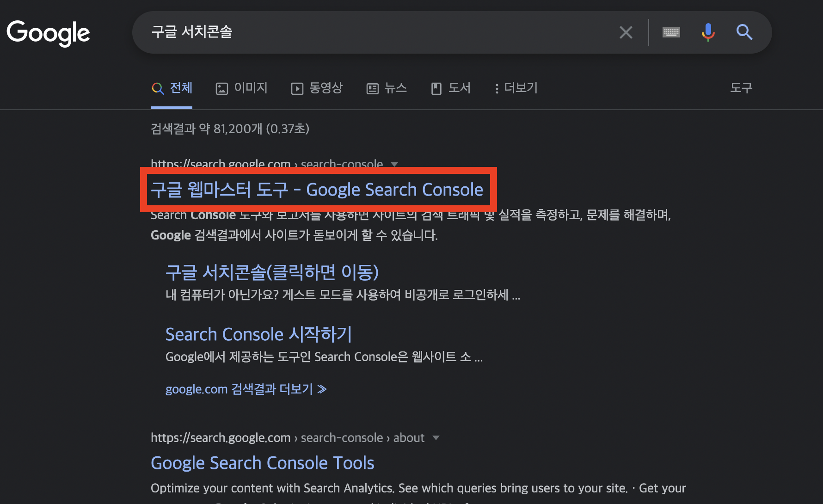The image size is (823, 504).
Task: Switch to the 동영상 tab
Action: tap(317, 88)
